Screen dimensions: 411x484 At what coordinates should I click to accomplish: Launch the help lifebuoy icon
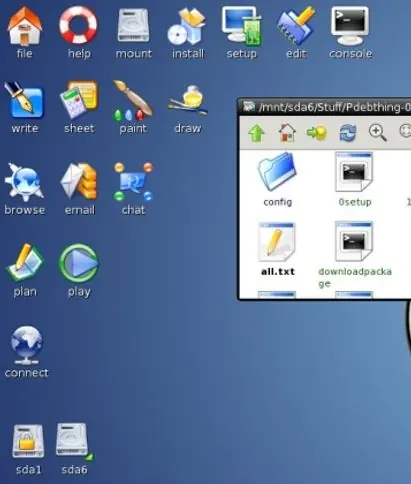click(x=78, y=25)
